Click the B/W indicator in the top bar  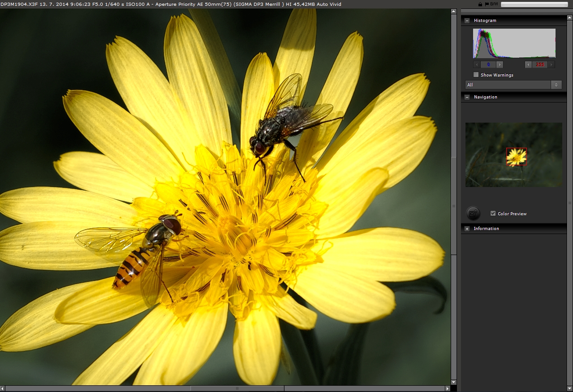(x=494, y=4)
